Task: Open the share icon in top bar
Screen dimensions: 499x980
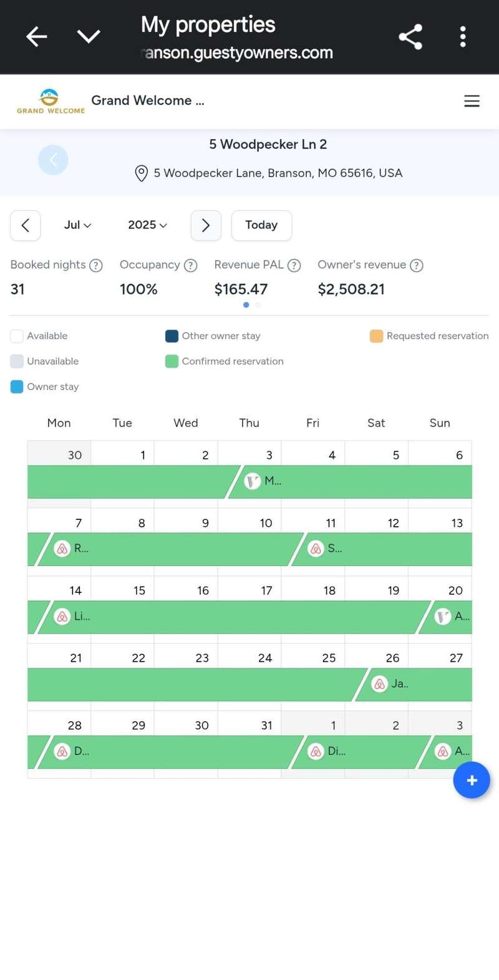Action: (410, 37)
